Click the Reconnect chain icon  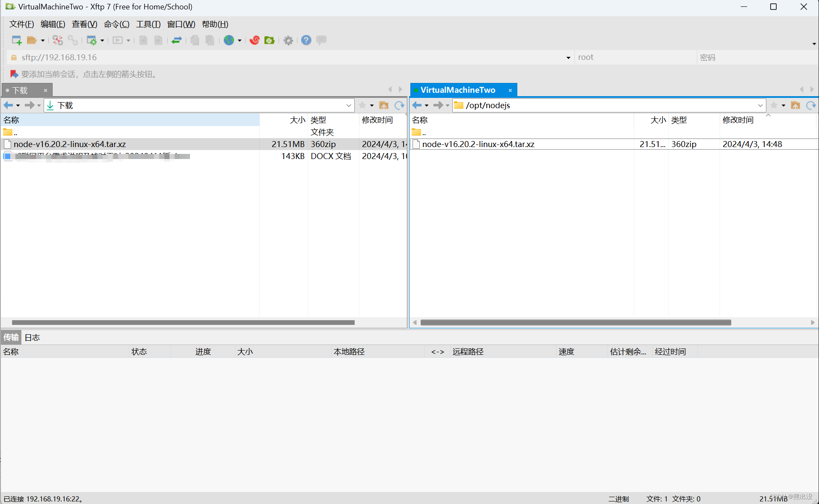coord(73,40)
